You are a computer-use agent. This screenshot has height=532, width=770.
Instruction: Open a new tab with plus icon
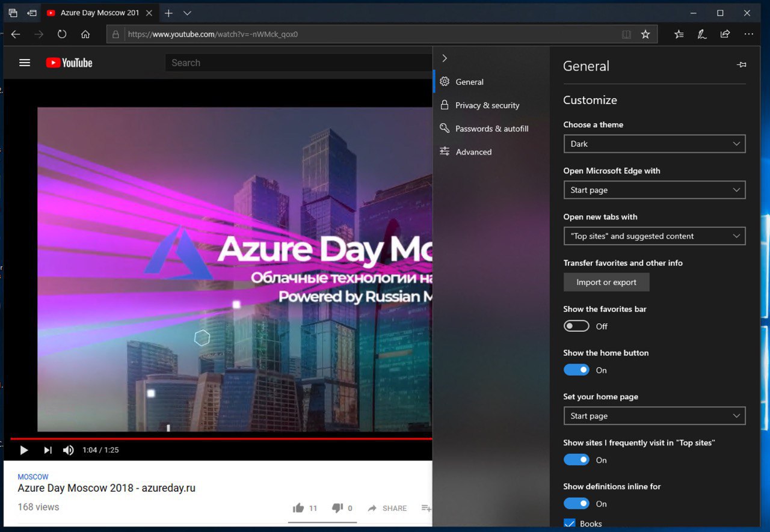coord(168,13)
